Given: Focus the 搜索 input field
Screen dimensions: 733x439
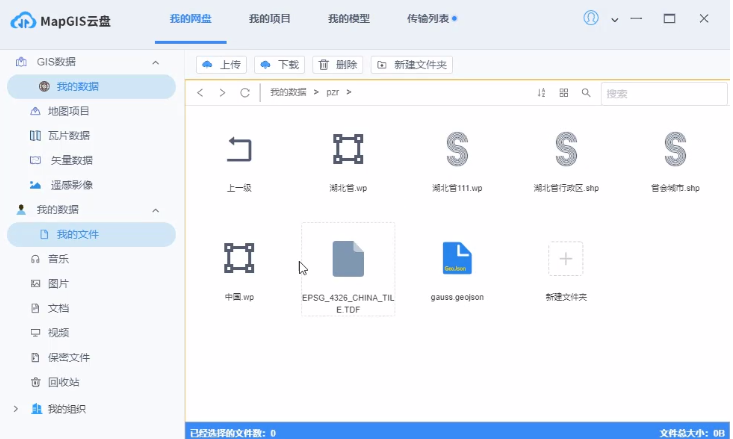Looking at the screenshot, I should point(664,94).
